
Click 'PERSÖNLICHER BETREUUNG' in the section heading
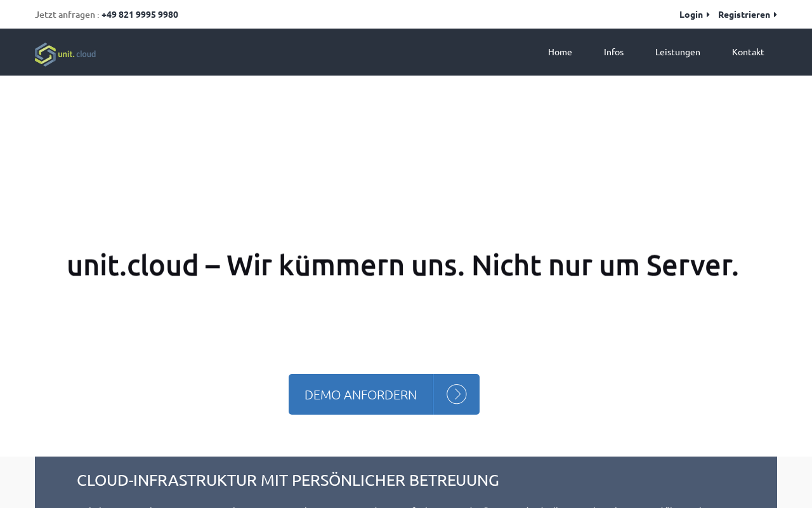coord(396,480)
